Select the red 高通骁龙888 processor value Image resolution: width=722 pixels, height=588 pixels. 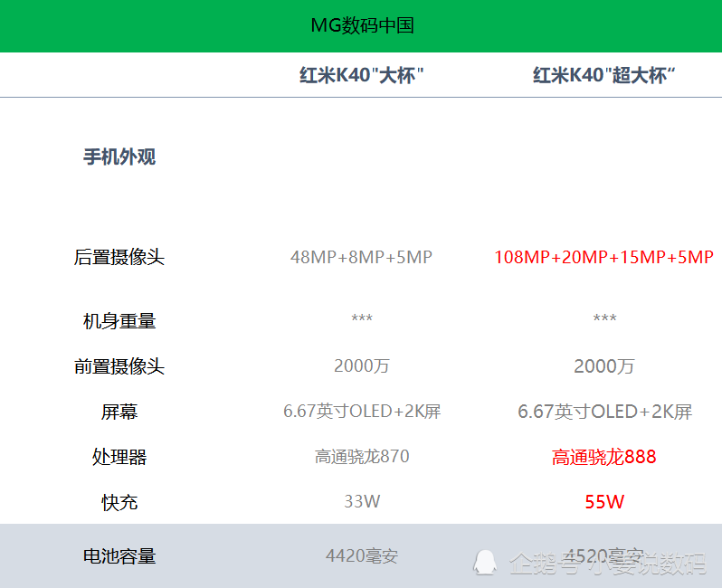click(603, 457)
